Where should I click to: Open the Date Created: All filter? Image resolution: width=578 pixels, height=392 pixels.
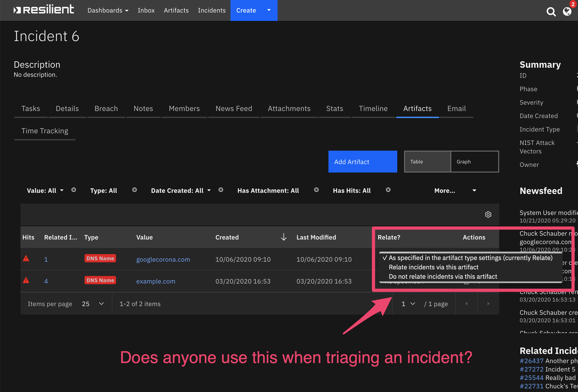181,191
